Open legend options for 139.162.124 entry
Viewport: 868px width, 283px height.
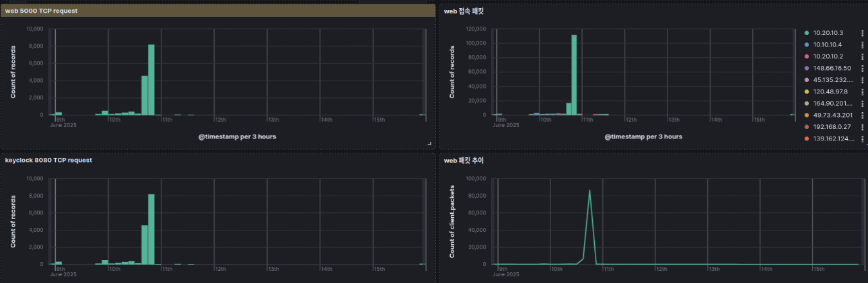pos(862,138)
